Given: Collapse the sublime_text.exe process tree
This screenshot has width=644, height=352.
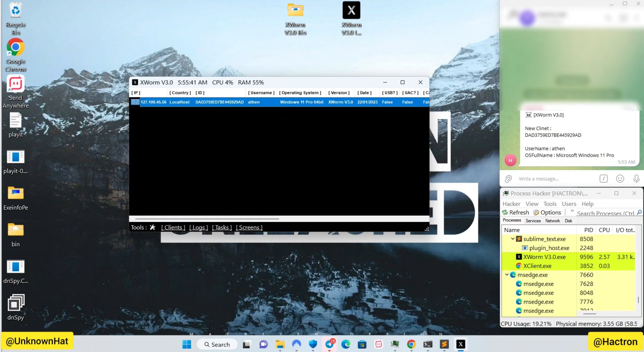Looking at the screenshot, I should pos(513,239).
